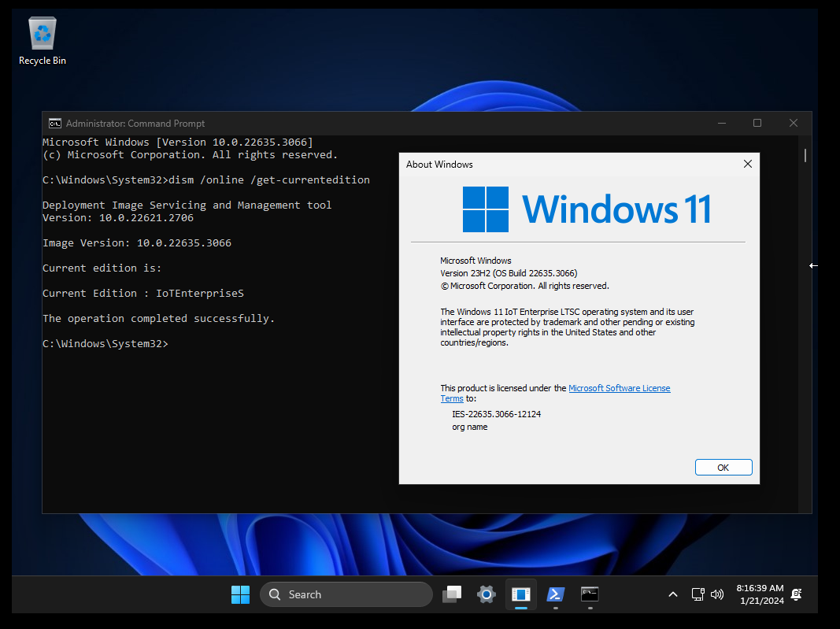Click the '© Microsoft Corporation. All rights reserved.' dialog line

(524, 286)
